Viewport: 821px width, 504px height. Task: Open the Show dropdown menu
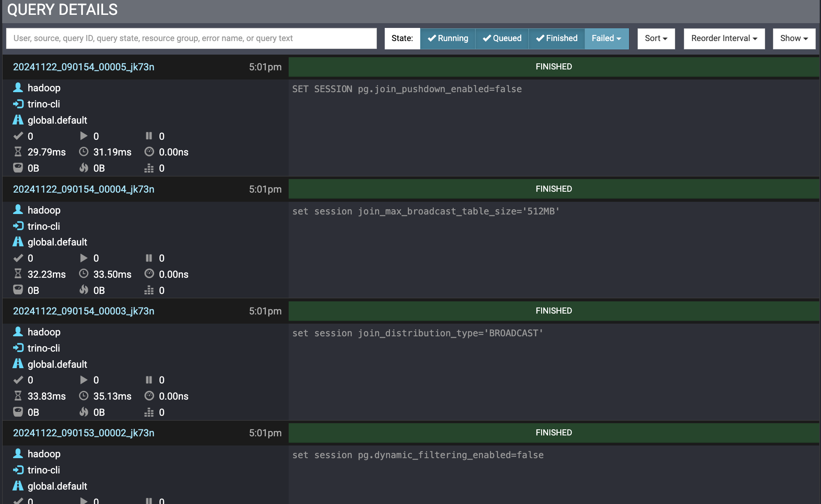[794, 38]
